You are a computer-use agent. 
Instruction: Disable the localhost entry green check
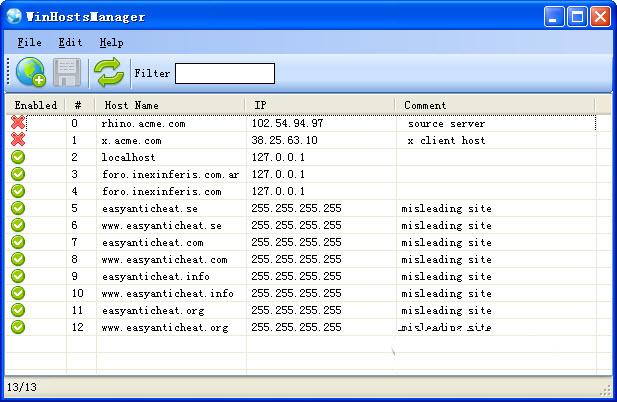[x=18, y=157]
